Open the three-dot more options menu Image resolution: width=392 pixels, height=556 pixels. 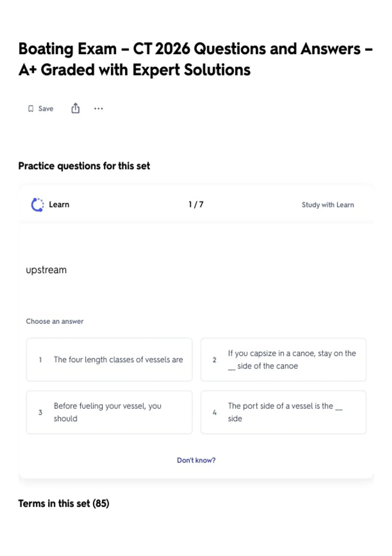click(98, 109)
